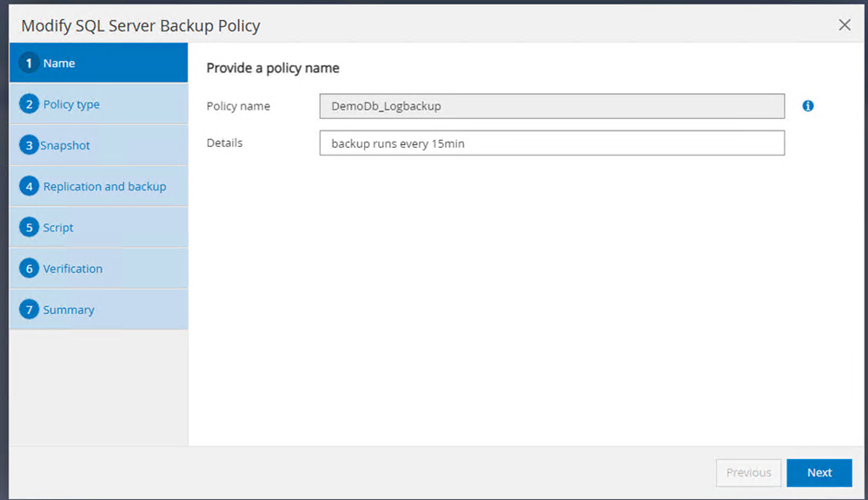
Task: Click the step 3 number circle
Action: [30, 145]
